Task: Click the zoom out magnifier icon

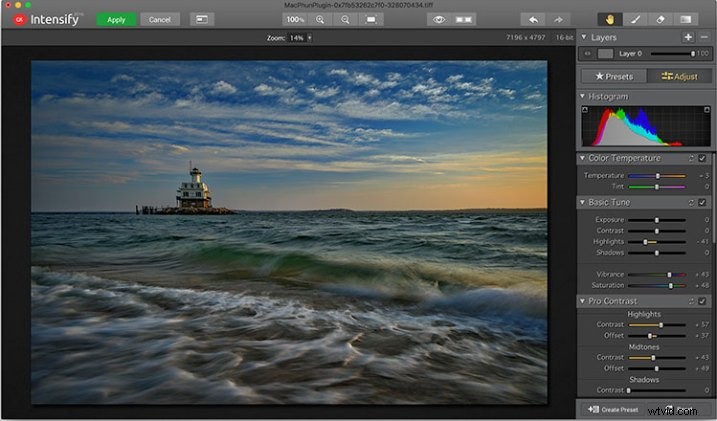Action: pyautogui.click(x=345, y=20)
